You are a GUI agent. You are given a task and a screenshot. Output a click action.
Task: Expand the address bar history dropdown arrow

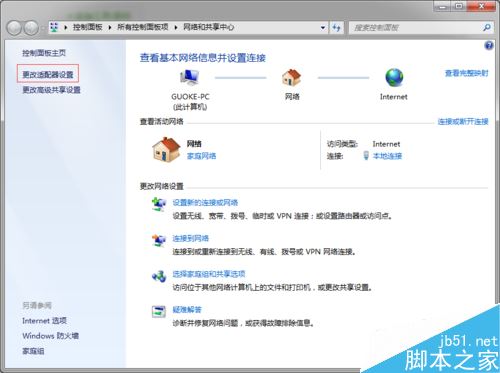point(323,28)
